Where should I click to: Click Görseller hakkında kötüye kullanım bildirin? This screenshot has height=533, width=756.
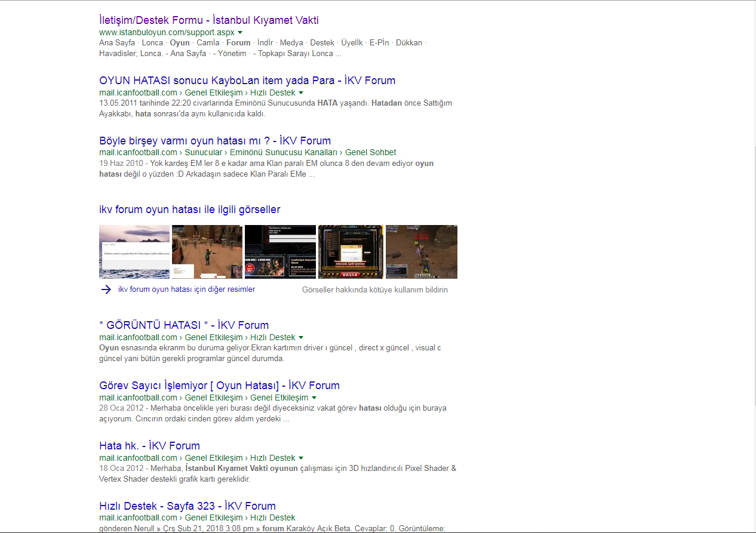375,290
